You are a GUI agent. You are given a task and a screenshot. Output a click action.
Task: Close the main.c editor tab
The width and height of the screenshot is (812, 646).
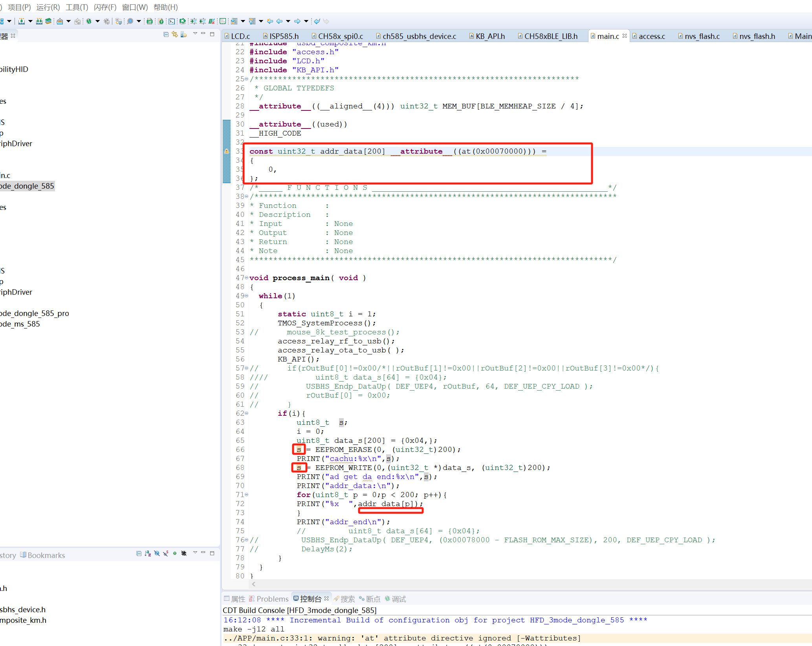625,36
